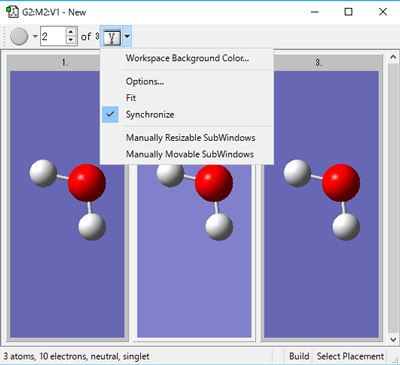The image size is (400, 365).
Task: Open Workspace Background Color dialog
Action: click(x=187, y=58)
